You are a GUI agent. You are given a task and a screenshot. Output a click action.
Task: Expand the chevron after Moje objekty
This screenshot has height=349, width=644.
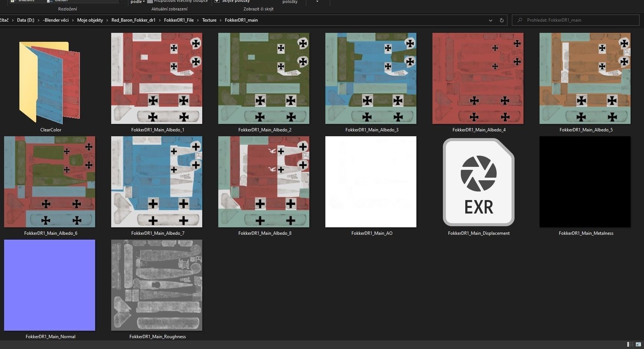[107, 20]
